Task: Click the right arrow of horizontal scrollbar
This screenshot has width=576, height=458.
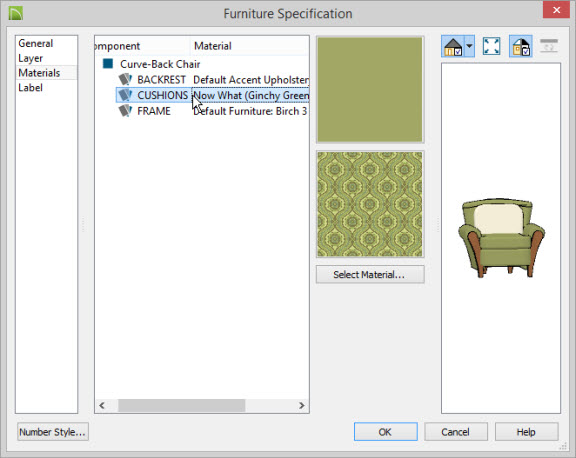Action: click(302, 405)
